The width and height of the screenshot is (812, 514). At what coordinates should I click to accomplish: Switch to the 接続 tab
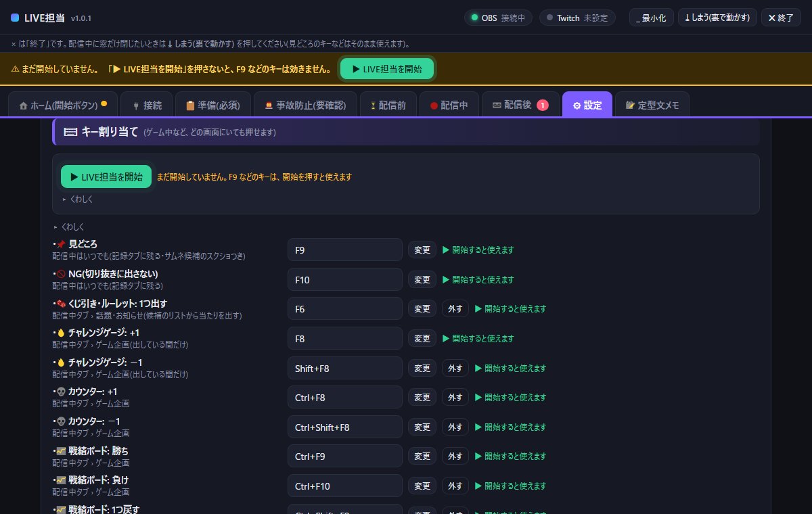tap(146, 105)
